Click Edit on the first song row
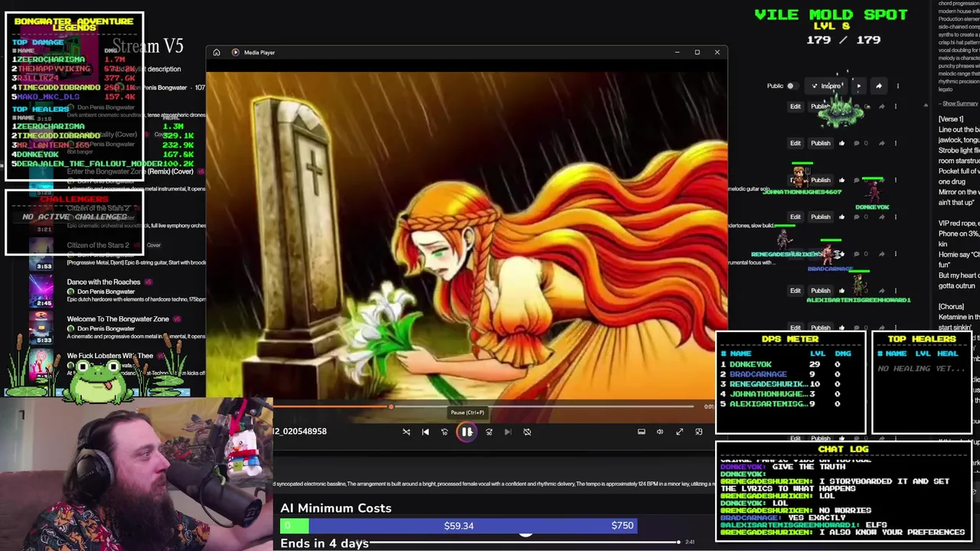This screenshot has width=980, height=551. coord(795,106)
